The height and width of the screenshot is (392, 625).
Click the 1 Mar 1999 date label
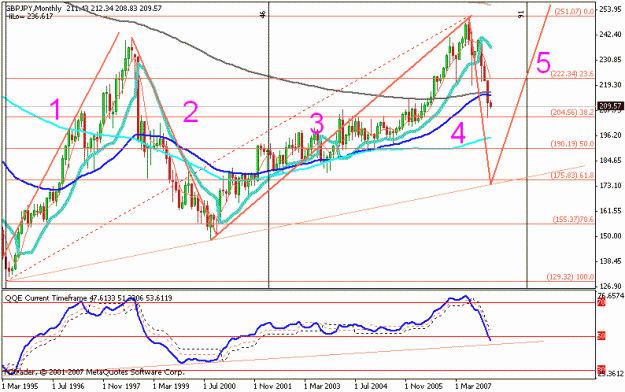point(172,386)
